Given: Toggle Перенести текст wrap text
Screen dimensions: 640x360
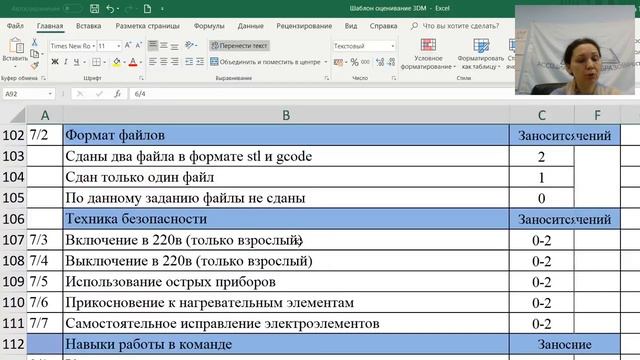Looking at the screenshot, I should click(240, 46).
